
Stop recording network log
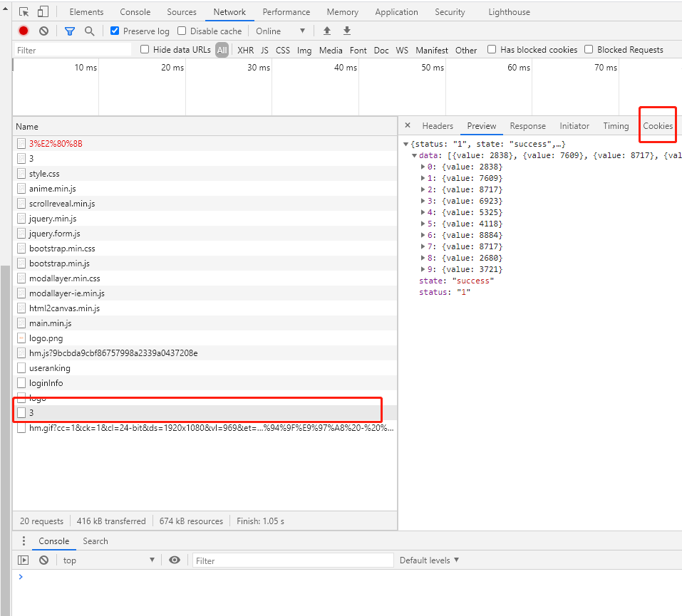(24, 31)
